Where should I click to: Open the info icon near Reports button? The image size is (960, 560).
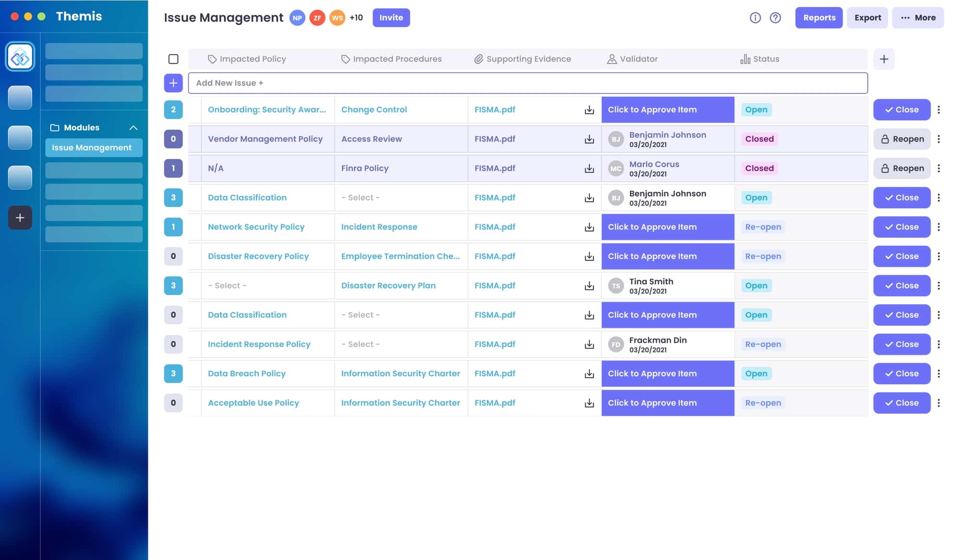pos(755,17)
